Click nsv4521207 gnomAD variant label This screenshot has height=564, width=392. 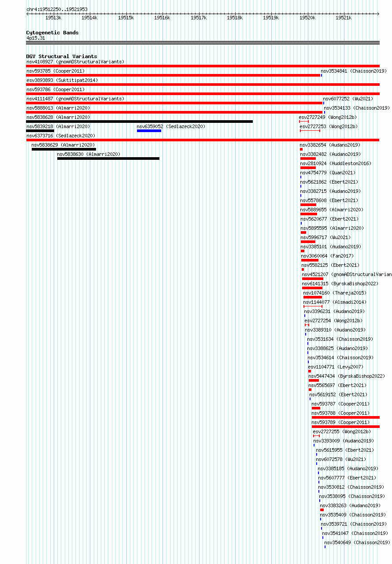click(x=347, y=274)
